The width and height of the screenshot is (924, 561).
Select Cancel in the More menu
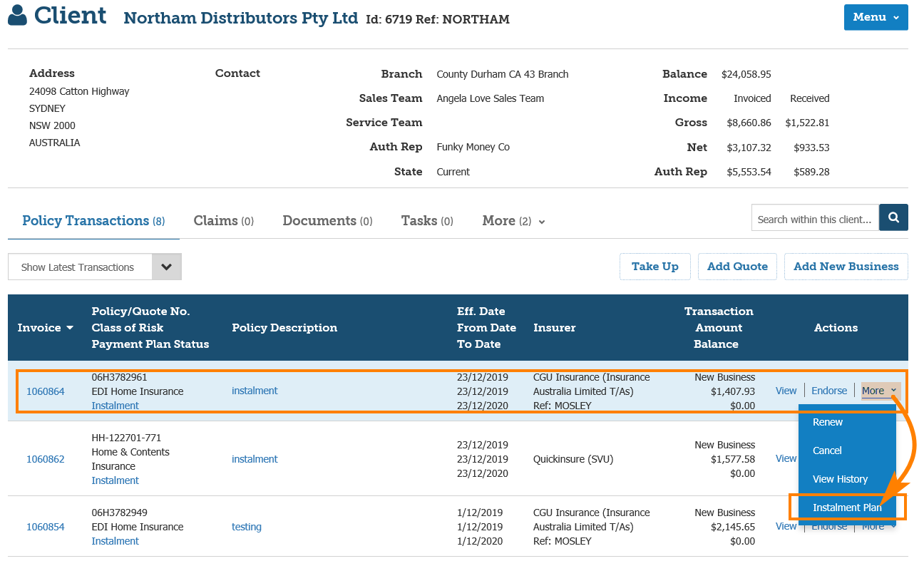click(827, 451)
